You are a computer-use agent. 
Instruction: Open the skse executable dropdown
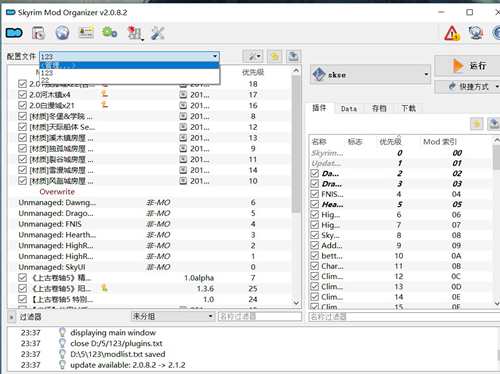[x=426, y=74]
